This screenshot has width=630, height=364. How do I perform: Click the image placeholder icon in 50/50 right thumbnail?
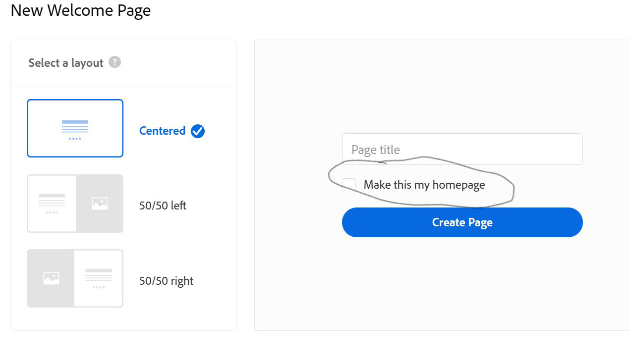pyautogui.click(x=51, y=278)
